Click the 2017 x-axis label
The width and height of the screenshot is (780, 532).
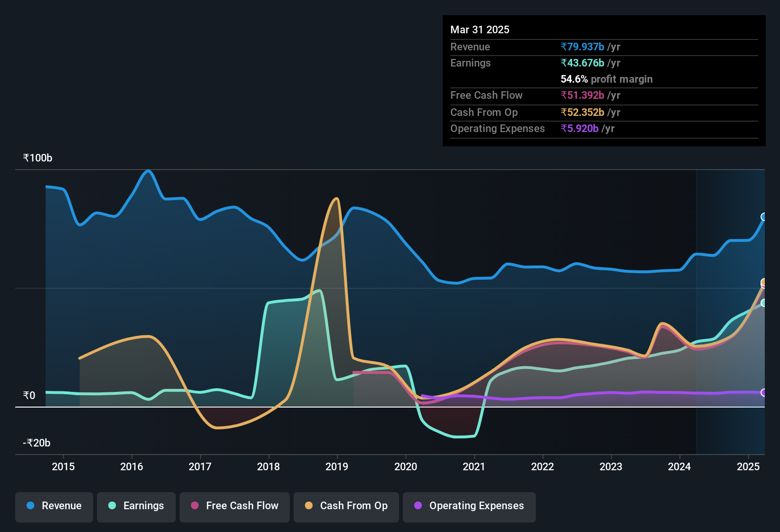pos(200,466)
